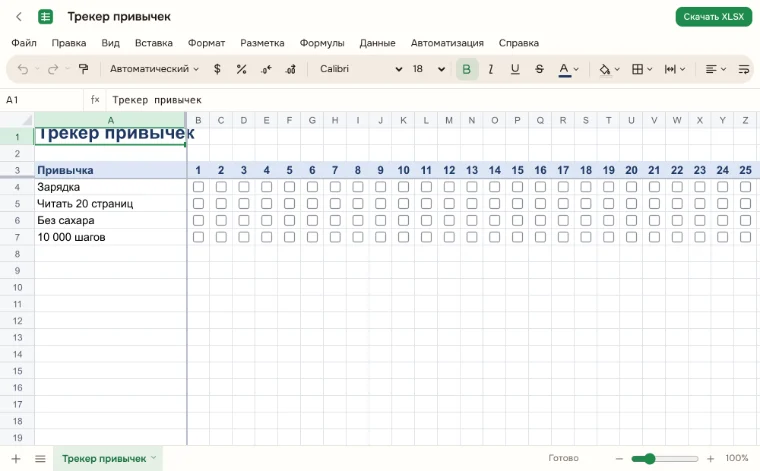Check day 1 box for Зарядка
760x471 pixels.
click(x=198, y=187)
